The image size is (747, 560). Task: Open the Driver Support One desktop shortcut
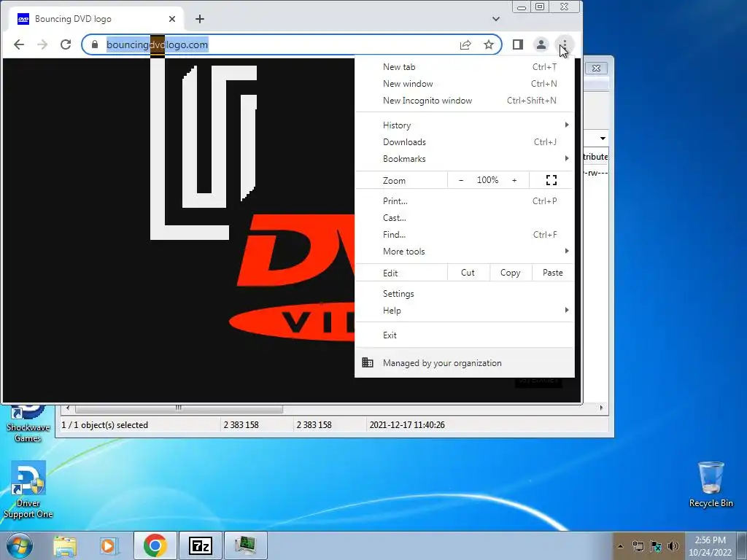coord(28,489)
